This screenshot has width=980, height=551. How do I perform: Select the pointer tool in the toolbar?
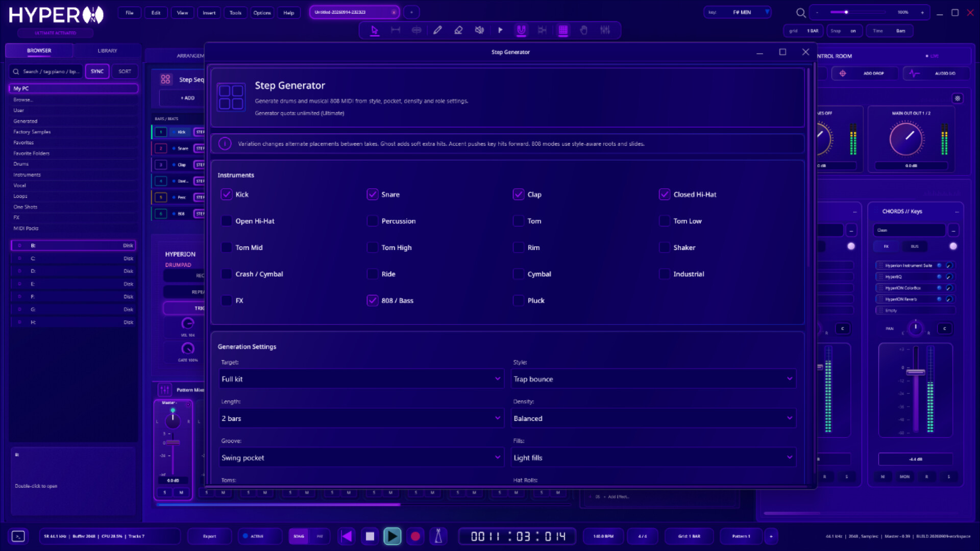[x=375, y=30]
